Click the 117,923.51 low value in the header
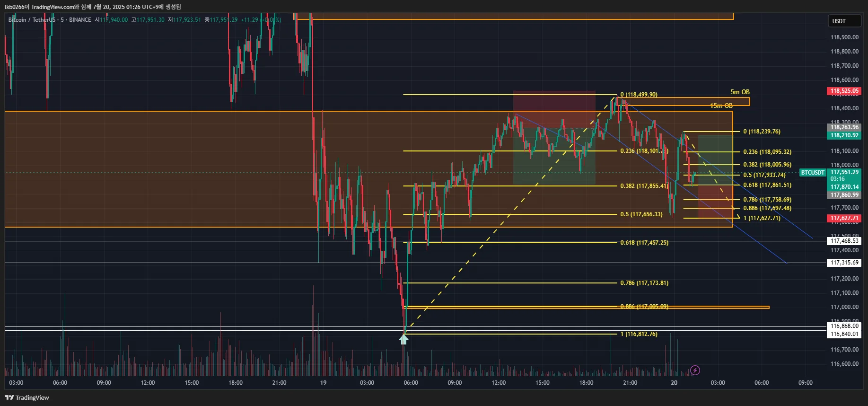 [187, 20]
